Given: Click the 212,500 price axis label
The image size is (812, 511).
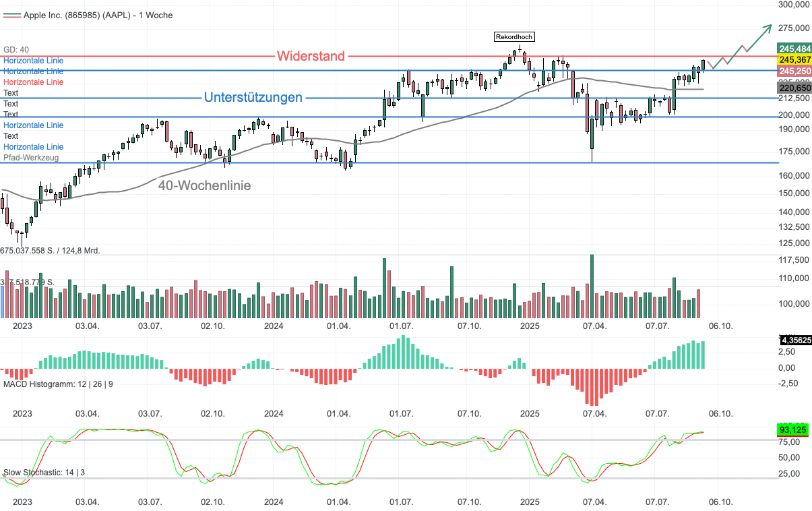Looking at the screenshot, I should click(x=794, y=98).
